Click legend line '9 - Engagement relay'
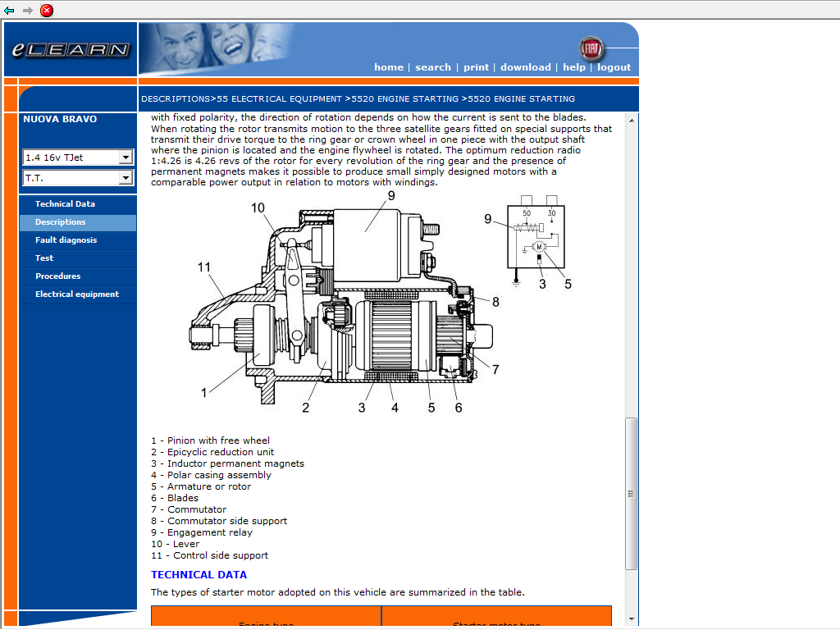This screenshot has height=630, width=840. 202,533
